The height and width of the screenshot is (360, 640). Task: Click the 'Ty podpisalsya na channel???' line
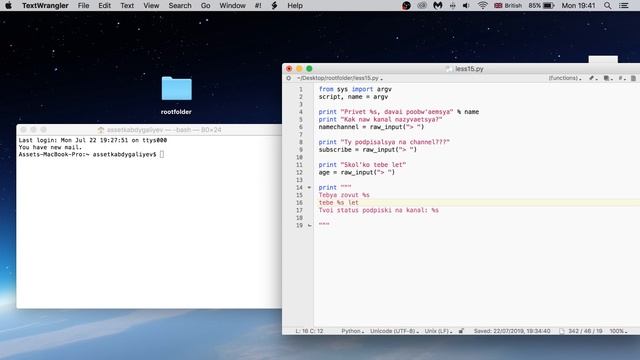click(x=384, y=142)
